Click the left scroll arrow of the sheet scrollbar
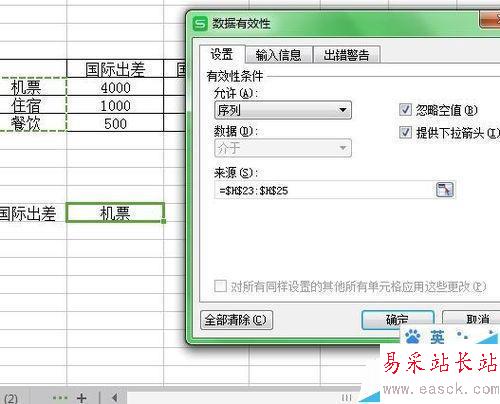The width and height of the screenshot is (500, 404). (x=115, y=398)
